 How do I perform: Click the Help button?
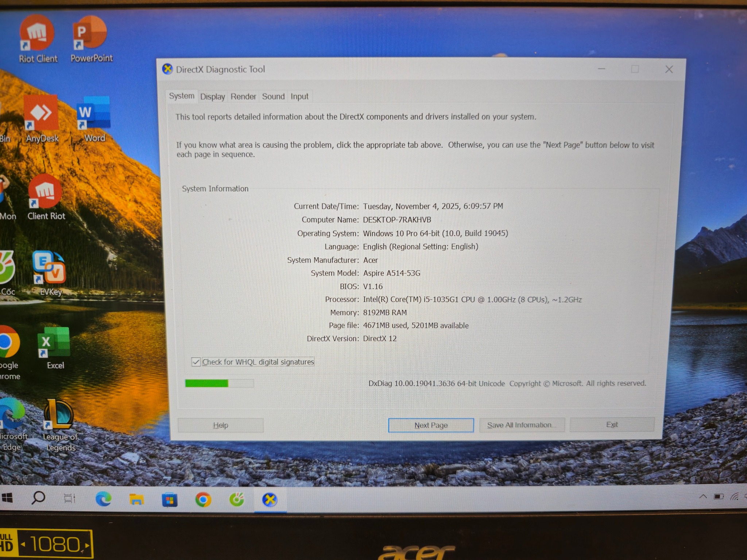[221, 425]
